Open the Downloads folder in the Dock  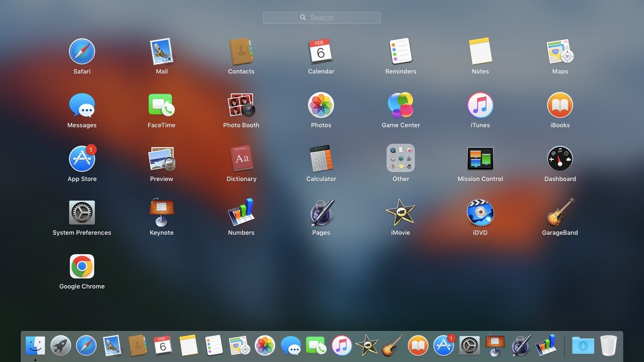point(583,346)
